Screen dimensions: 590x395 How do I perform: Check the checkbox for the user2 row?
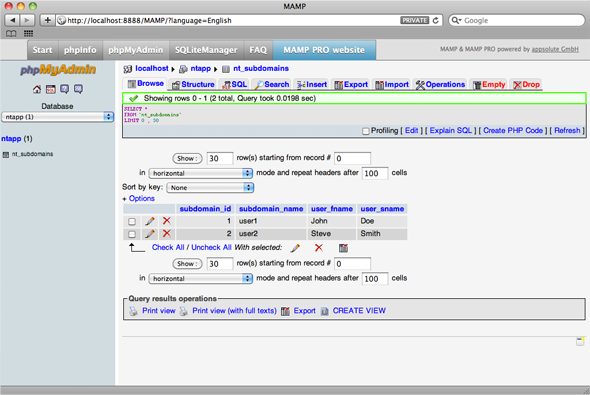[132, 234]
